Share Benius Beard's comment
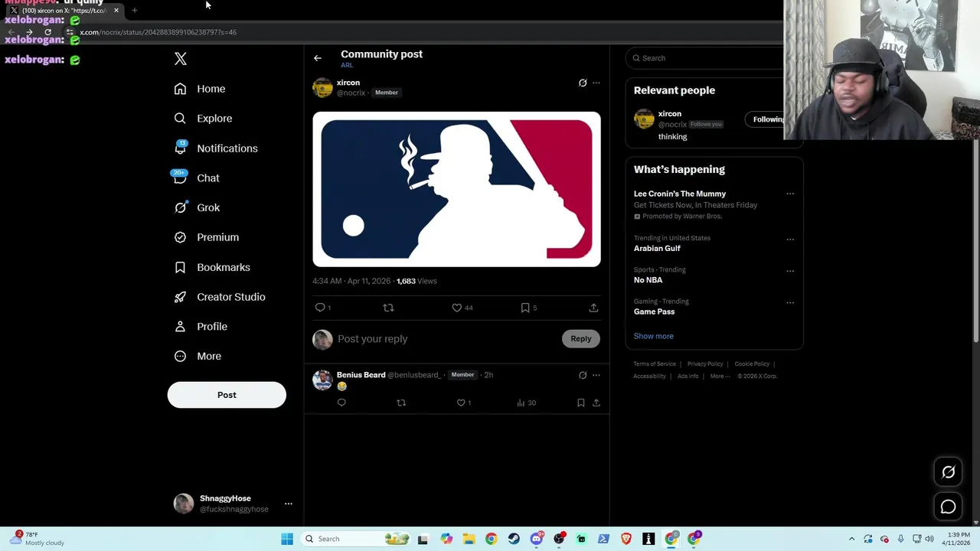 point(596,403)
